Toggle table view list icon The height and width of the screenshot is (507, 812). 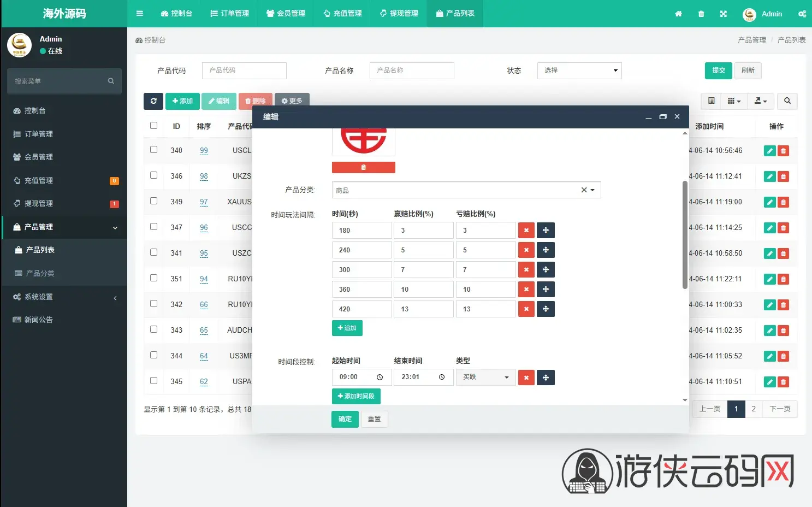coord(711,101)
